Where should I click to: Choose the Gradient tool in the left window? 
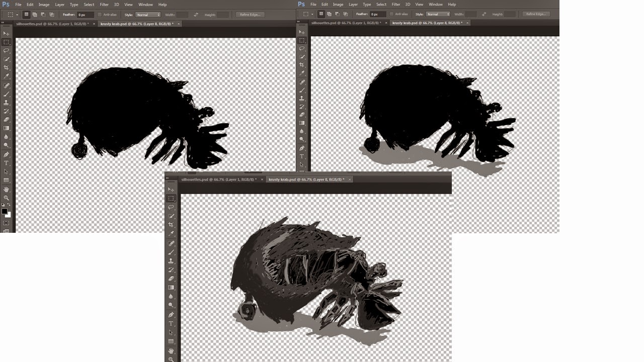pyautogui.click(x=7, y=128)
